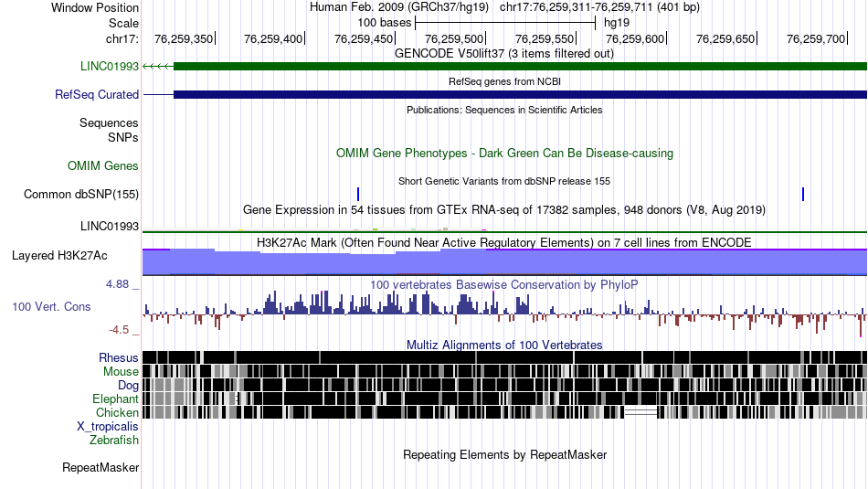Click Multiz Alignments of 100 Vertebrates title

pos(504,345)
